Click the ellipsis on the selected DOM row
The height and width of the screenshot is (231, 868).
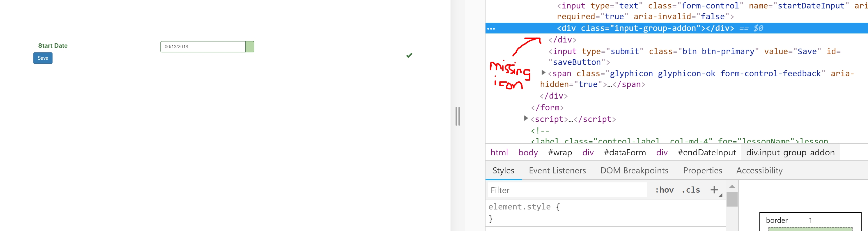pos(491,29)
